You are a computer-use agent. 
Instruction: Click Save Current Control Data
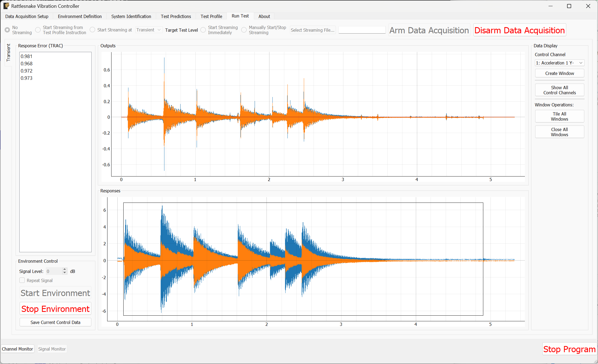click(55, 322)
